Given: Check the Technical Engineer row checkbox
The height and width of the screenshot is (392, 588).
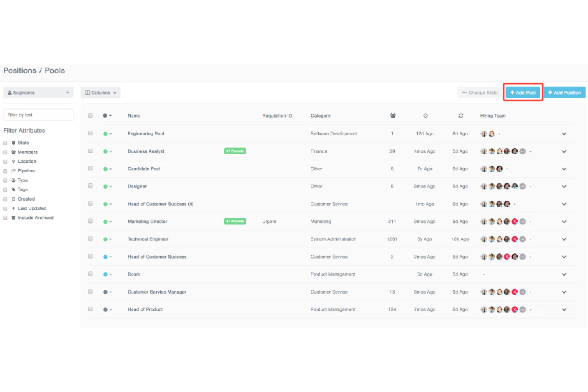Looking at the screenshot, I should coord(90,239).
